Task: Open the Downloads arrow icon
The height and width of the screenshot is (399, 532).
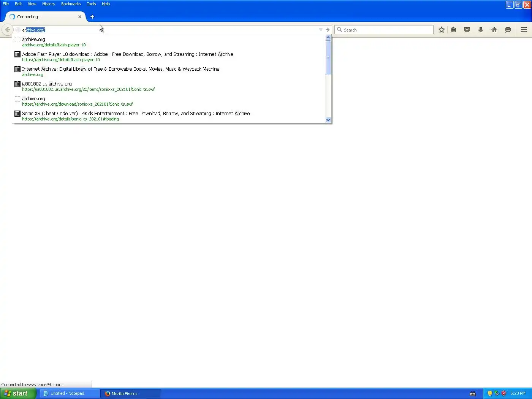Action: tap(481, 30)
